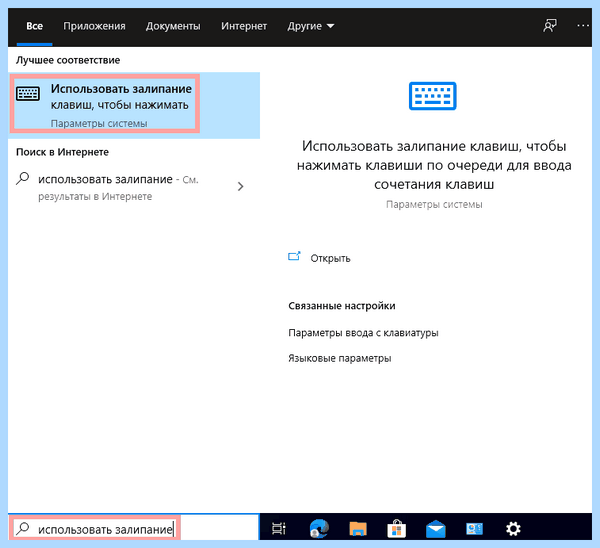Open Microsoft Store from taskbar
600x548 pixels.
coord(396,529)
